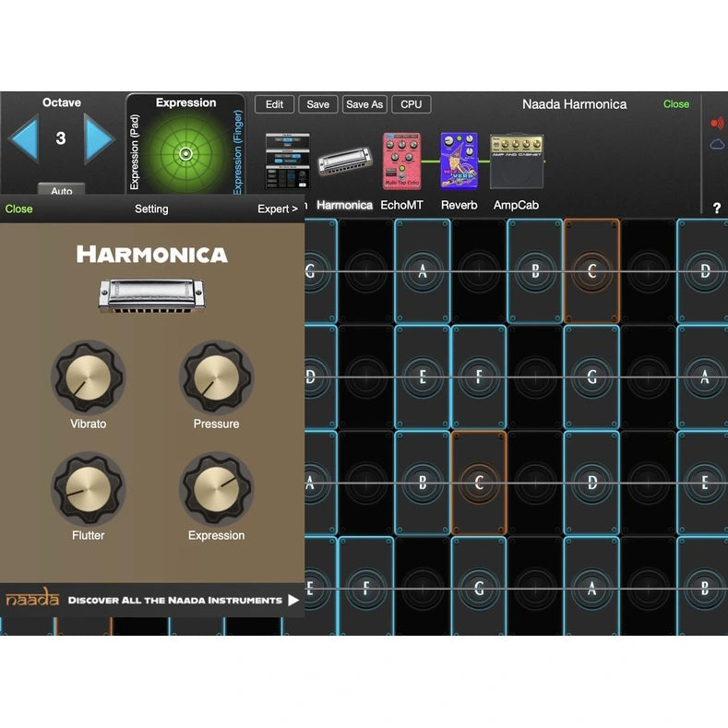Click the Save As button
Viewport: 728px width, 728px height.
pyautogui.click(x=364, y=104)
